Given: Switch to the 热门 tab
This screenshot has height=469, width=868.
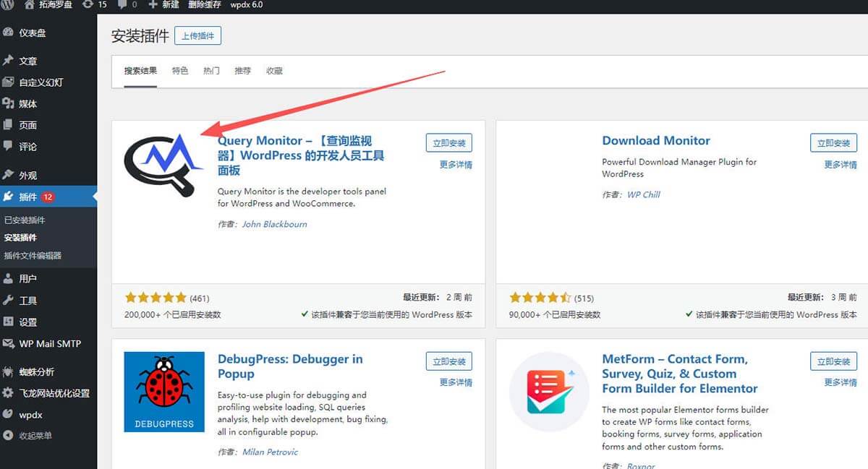Looking at the screenshot, I should [211, 71].
